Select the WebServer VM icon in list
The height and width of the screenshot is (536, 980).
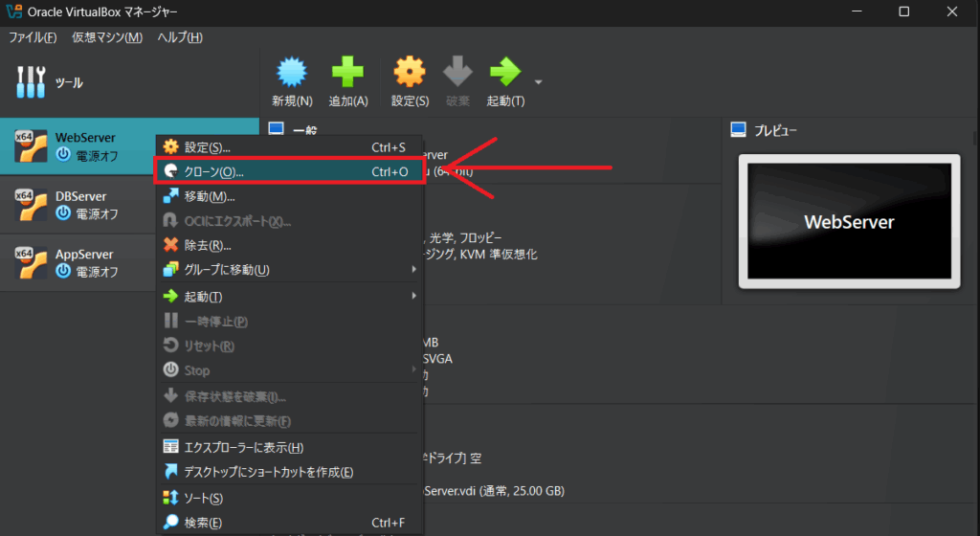click(31, 145)
